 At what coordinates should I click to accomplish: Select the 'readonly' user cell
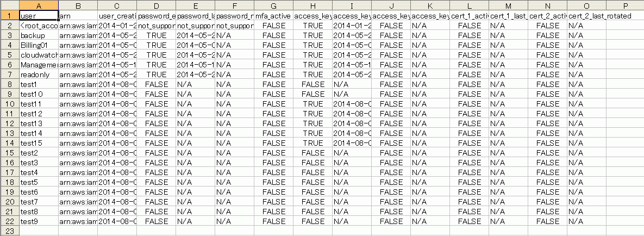coord(39,74)
